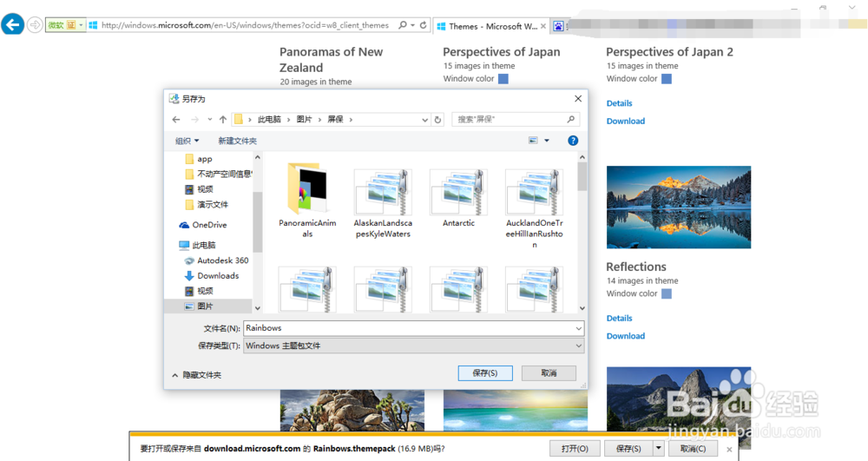The height and width of the screenshot is (461, 868).
Task: Click the Windows logo icon in address bar
Action: click(x=93, y=25)
